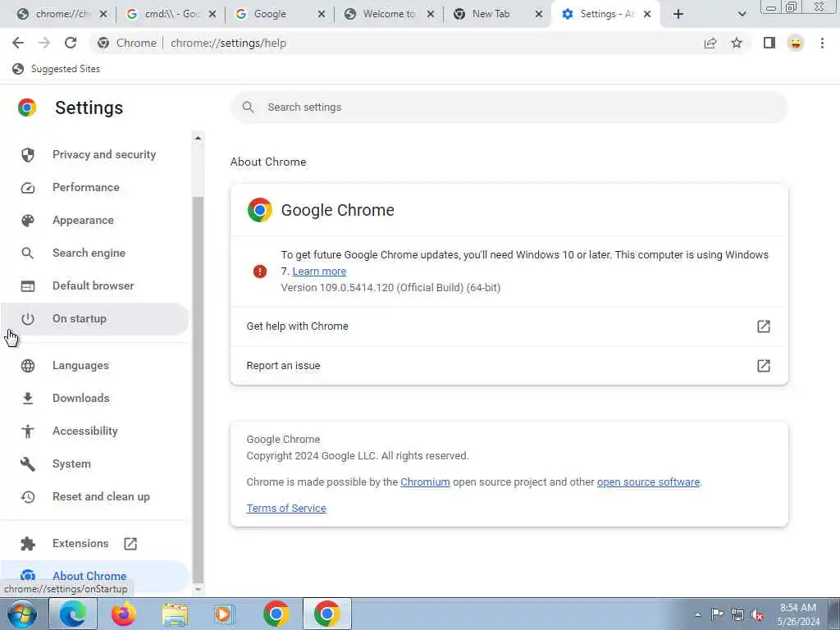This screenshot has height=630, width=840.
Task: Show hidden system tray icons
Action: (x=697, y=614)
